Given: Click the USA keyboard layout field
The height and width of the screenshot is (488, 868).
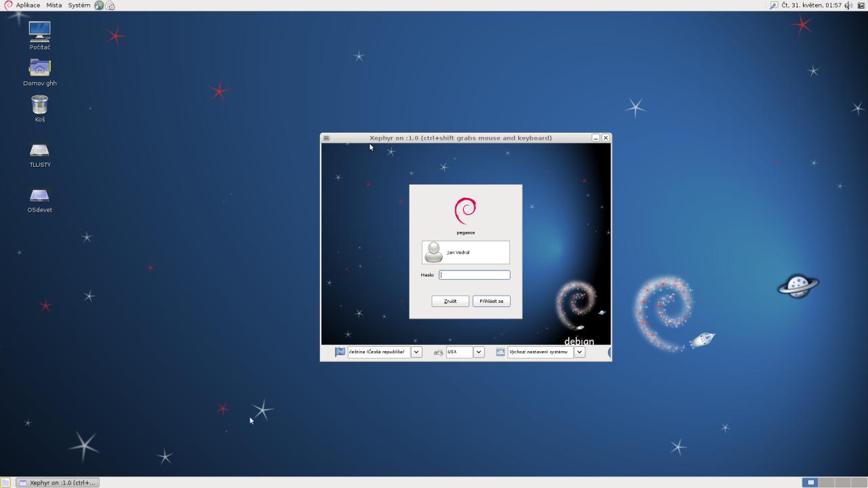Looking at the screenshot, I should pos(459,352).
